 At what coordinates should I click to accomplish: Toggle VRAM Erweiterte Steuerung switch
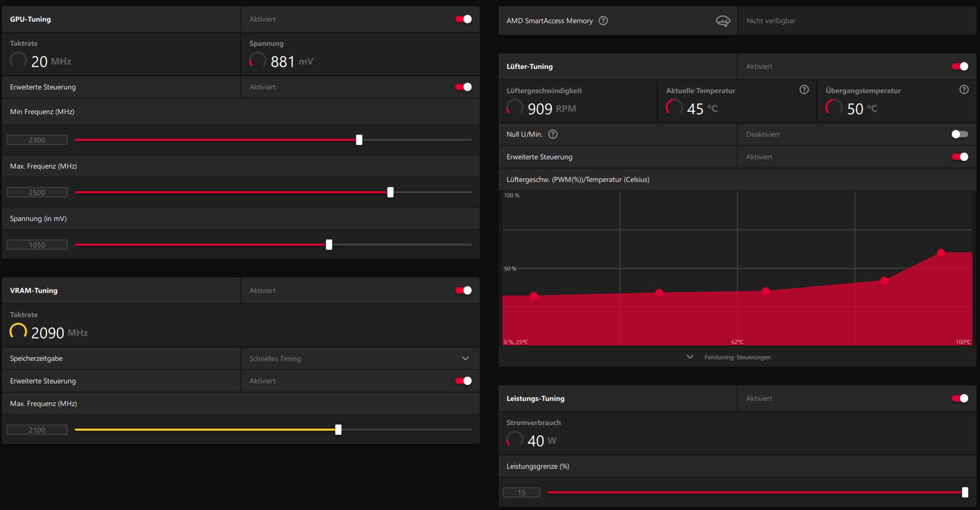click(x=463, y=381)
